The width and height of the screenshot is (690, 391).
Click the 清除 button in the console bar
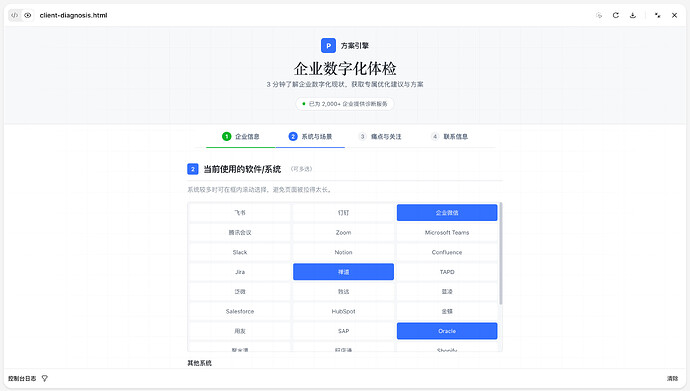click(672, 378)
